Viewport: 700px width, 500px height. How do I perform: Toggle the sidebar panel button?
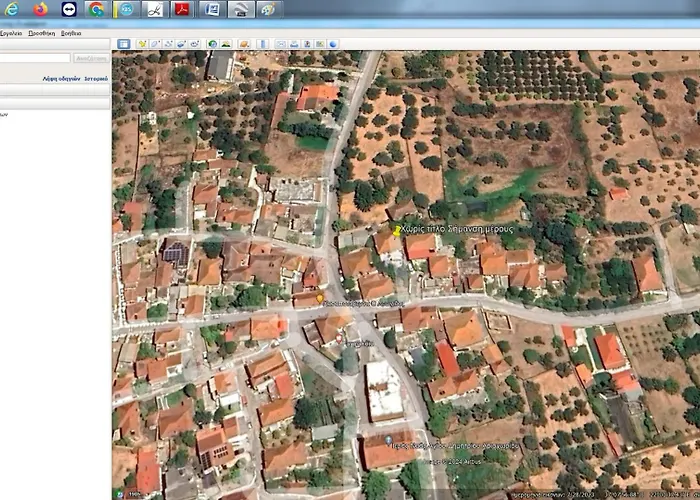[124, 44]
